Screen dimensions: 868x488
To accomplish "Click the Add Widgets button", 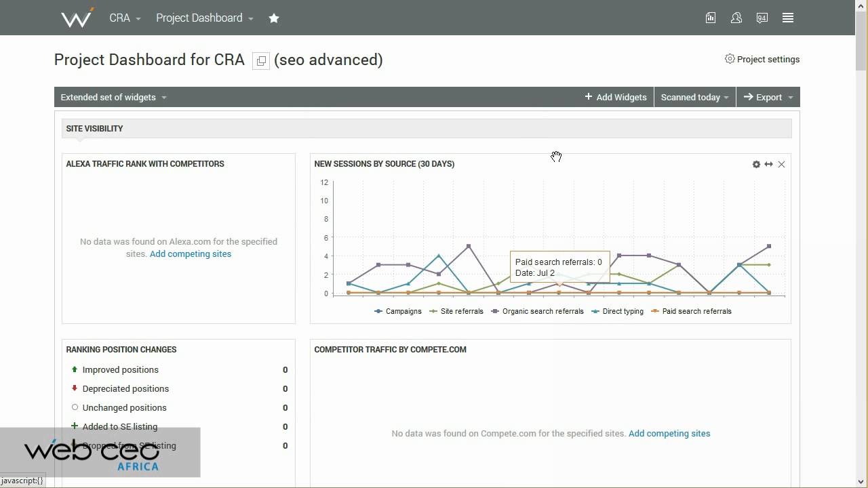I will tap(616, 97).
